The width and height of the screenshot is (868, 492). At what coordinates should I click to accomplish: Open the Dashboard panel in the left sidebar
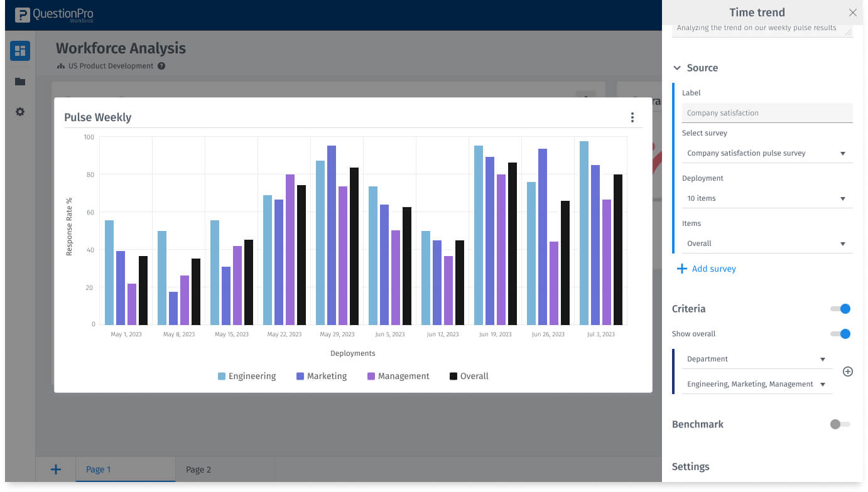click(19, 51)
